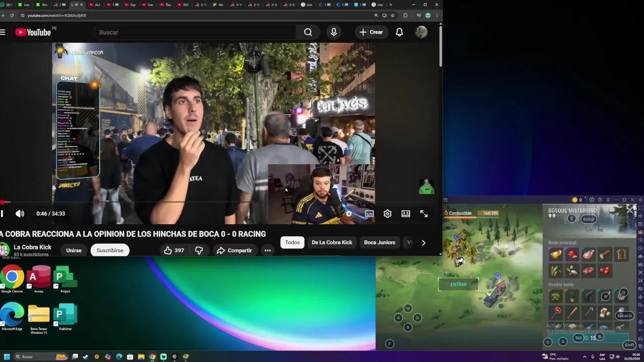Screen dimensions: 644x362
Task: Select the baseball bat in Posible botín
Action: 572,313
